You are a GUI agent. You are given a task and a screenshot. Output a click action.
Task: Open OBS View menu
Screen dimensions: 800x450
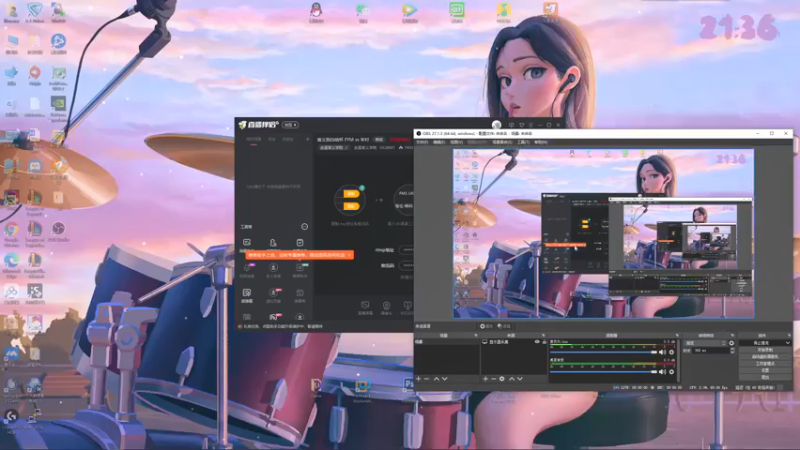pyautogui.click(x=456, y=142)
